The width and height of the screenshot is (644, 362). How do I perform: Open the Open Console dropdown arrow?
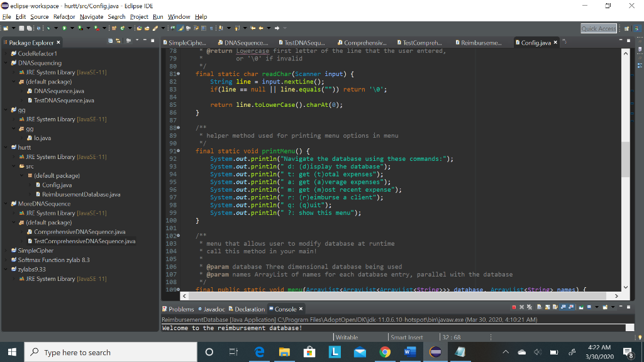pos(613,307)
